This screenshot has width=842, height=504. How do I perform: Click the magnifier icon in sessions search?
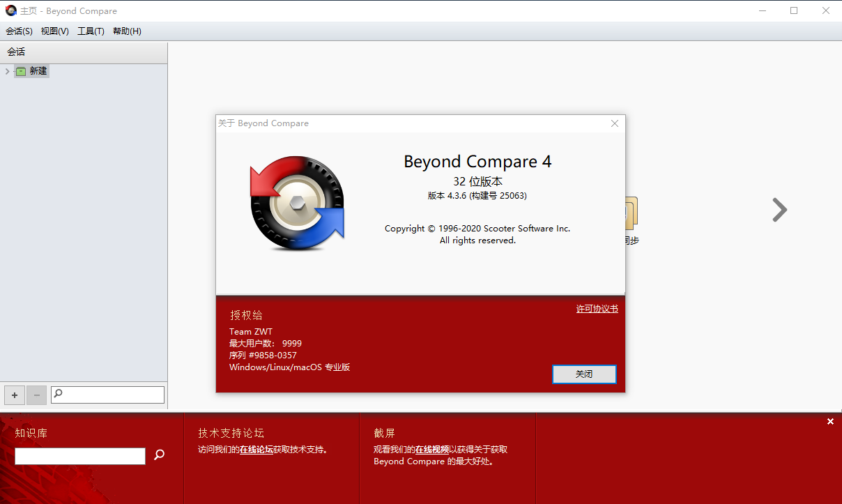coord(59,394)
